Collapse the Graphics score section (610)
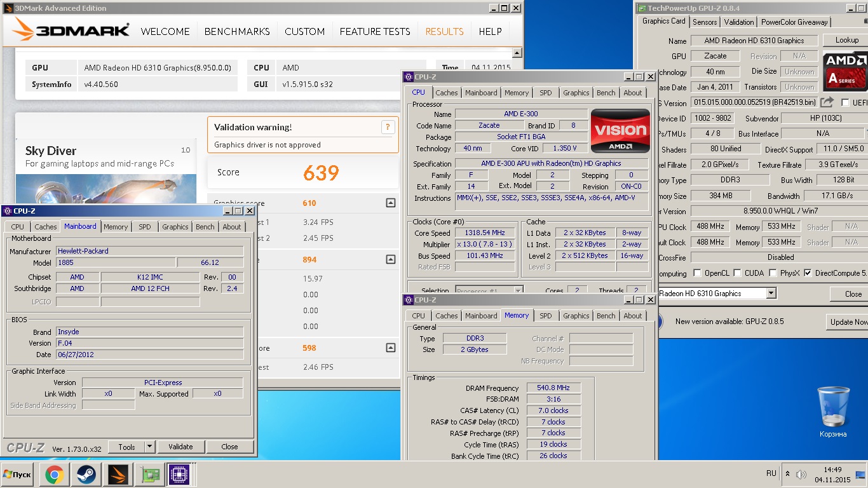The width and height of the screenshot is (868, 488). click(390, 203)
